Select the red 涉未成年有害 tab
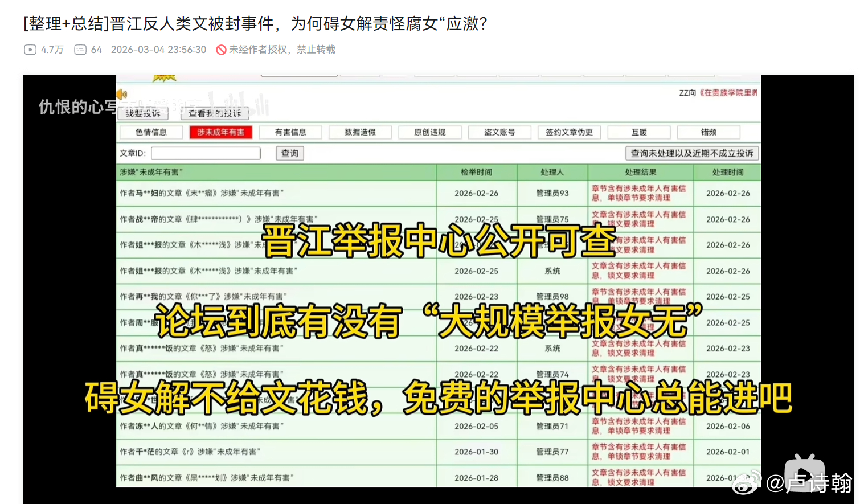Image resolution: width=860 pixels, height=504 pixels. [x=220, y=132]
